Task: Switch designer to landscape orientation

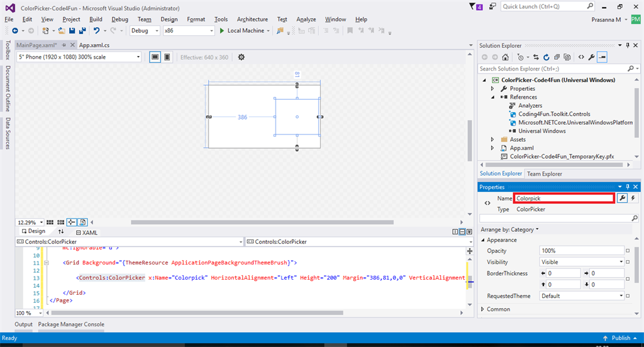Action: pos(155,57)
